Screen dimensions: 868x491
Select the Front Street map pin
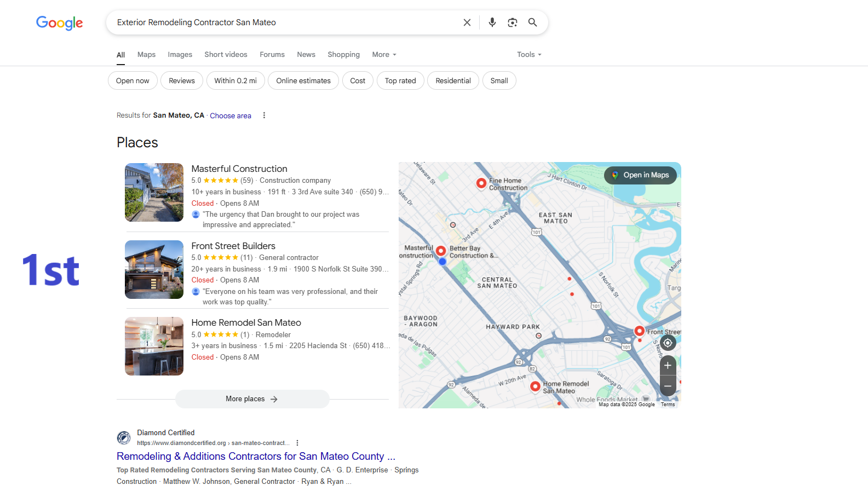click(x=639, y=331)
